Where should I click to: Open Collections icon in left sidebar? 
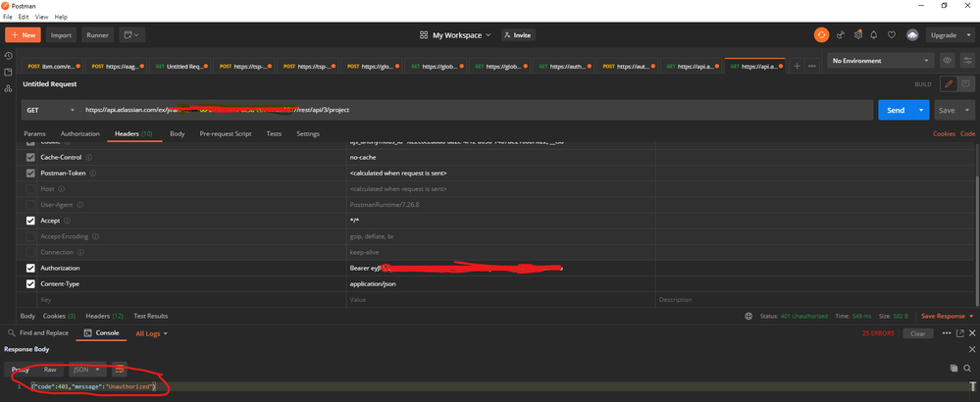click(x=8, y=72)
